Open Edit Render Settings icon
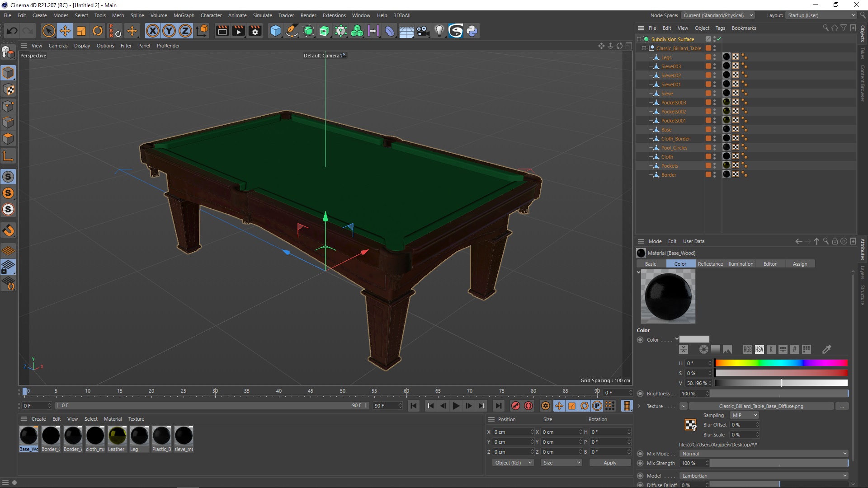 [x=255, y=31]
